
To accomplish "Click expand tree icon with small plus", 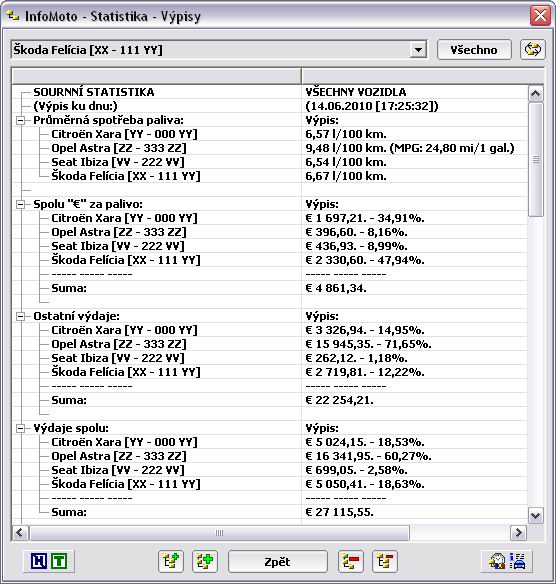I will pyautogui.click(x=171, y=561).
